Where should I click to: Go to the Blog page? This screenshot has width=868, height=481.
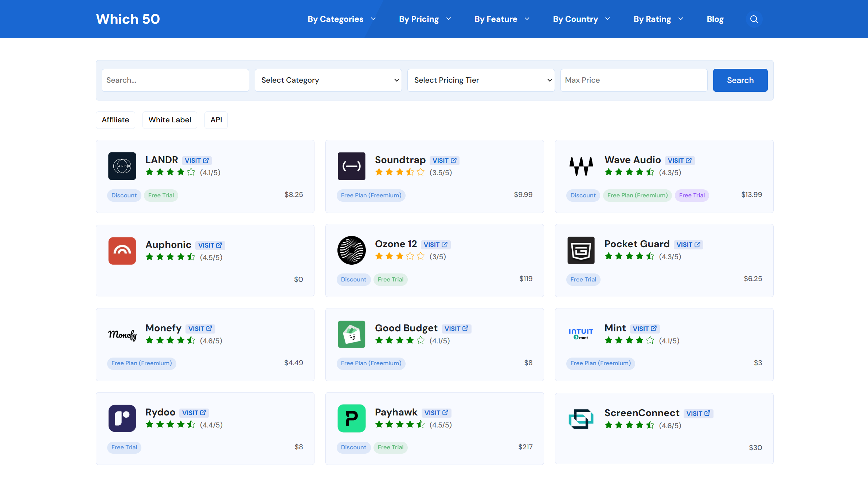[x=715, y=19]
